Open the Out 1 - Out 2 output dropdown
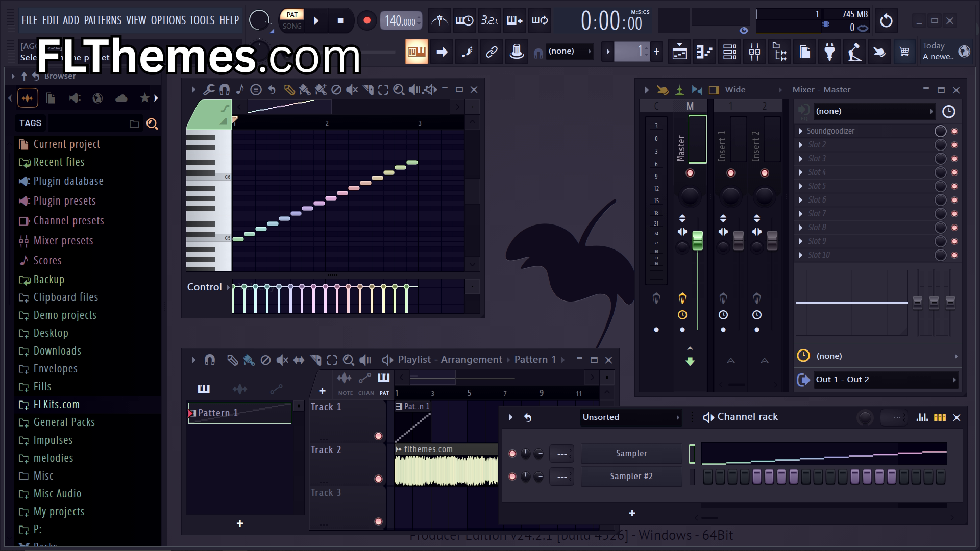980x551 pixels. click(x=886, y=380)
